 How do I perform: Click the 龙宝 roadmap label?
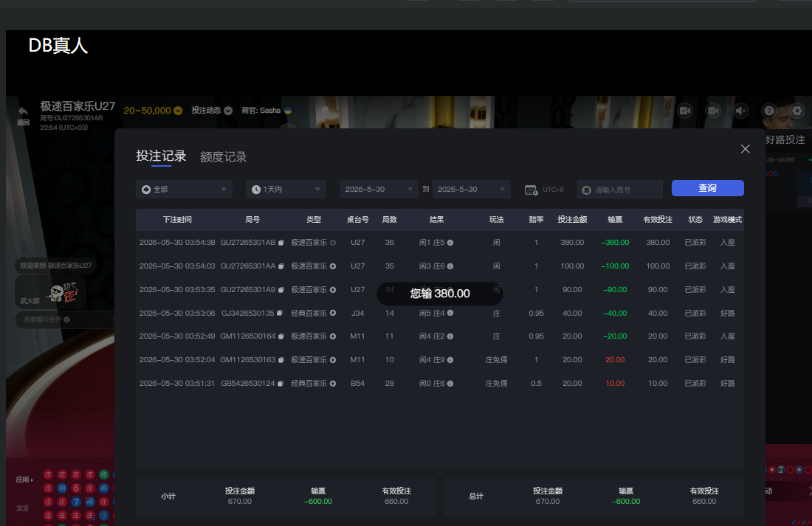point(22,508)
